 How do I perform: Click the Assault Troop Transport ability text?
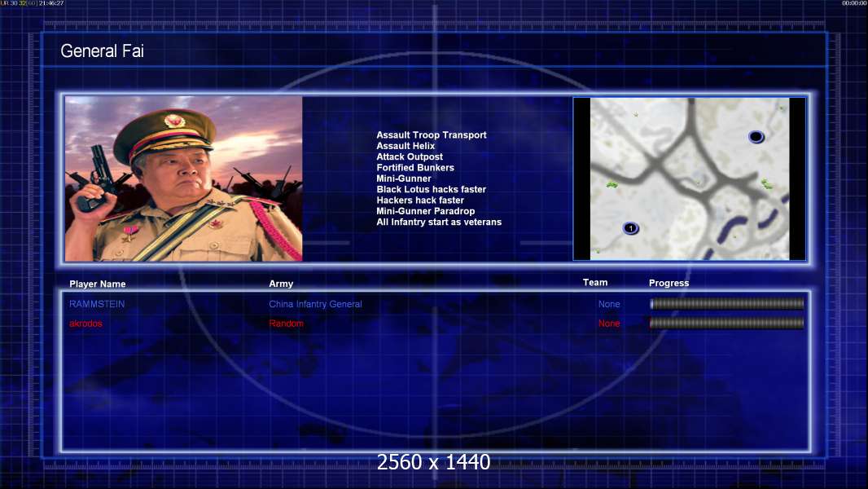(431, 135)
